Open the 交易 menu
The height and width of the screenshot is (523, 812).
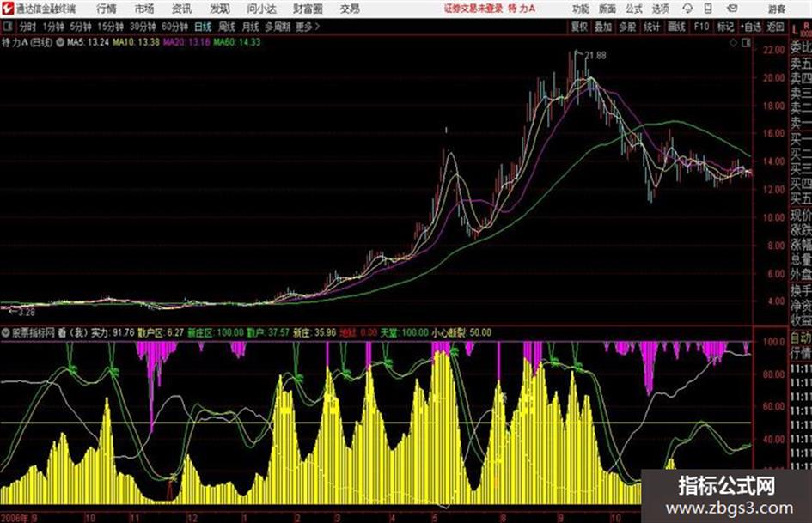tap(350, 9)
